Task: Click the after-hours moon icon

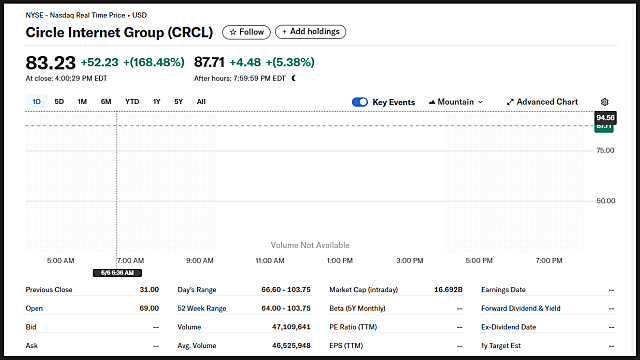Action: pyautogui.click(x=293, y=78)
